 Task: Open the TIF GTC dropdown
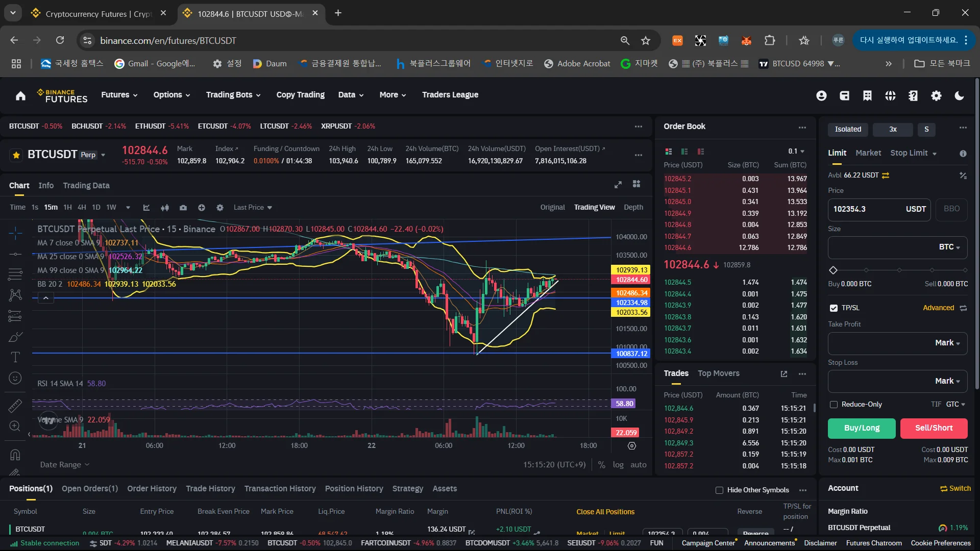pos(955,405)
